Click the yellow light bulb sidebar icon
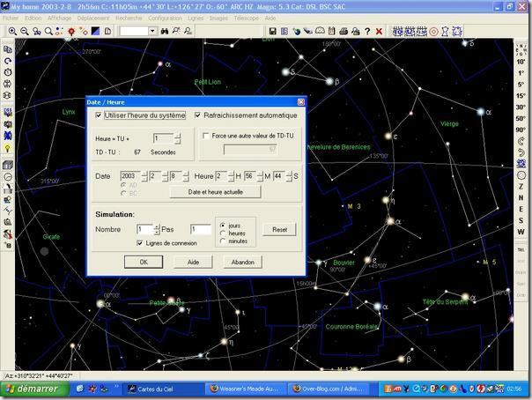The image size is (532, 400). tap(7, 148)
